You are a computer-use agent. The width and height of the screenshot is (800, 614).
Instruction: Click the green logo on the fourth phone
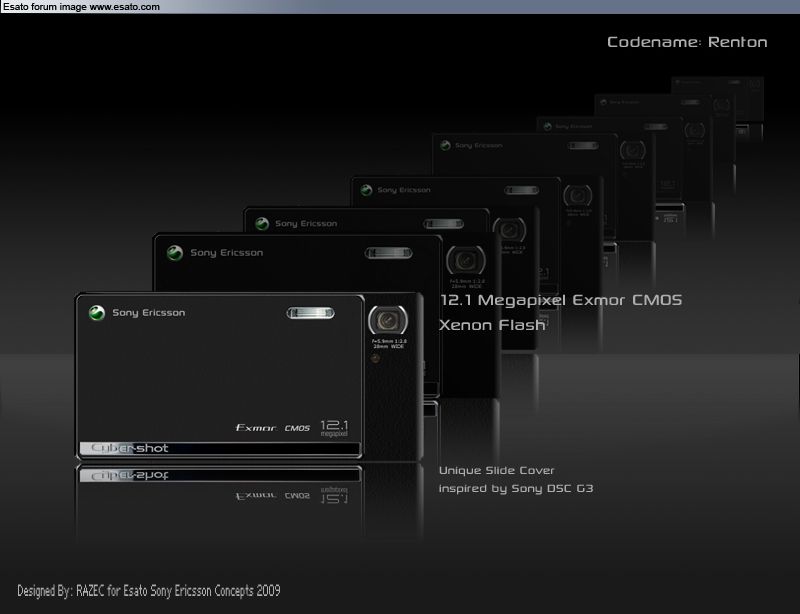(366, 190)
